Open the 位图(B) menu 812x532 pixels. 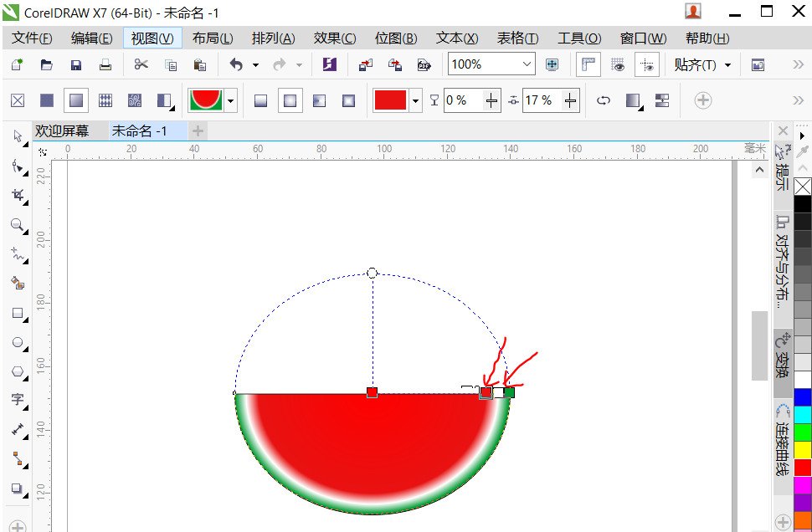[x=396, y=38]
